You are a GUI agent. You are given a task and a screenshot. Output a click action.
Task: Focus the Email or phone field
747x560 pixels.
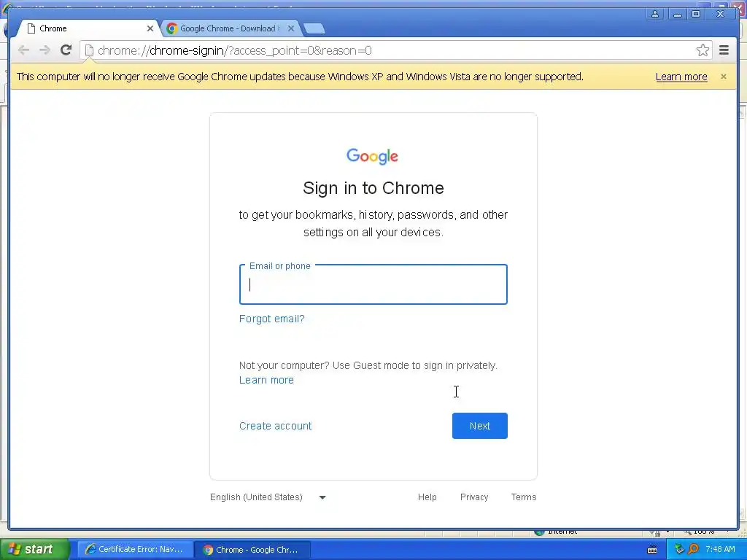[373, 284]
